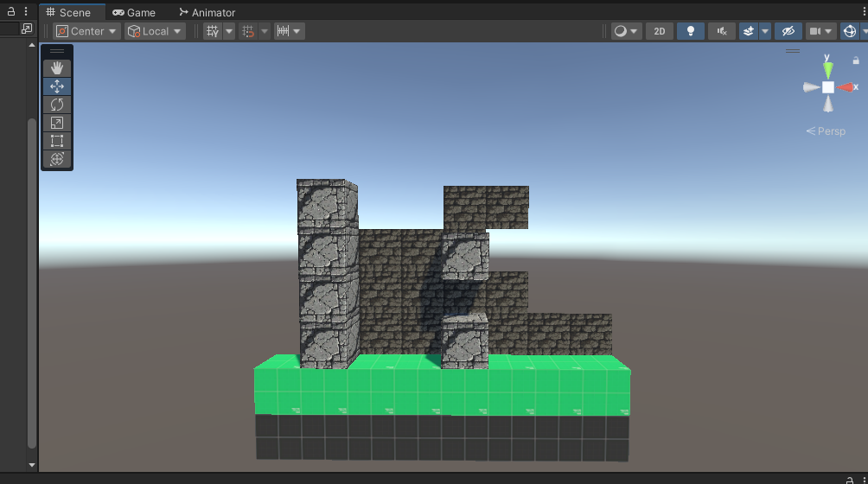Viewport: 868px width, 484px height.
Task: Toggle grid visibility icon
Action: pyautogui.click(x=213, y=31)
